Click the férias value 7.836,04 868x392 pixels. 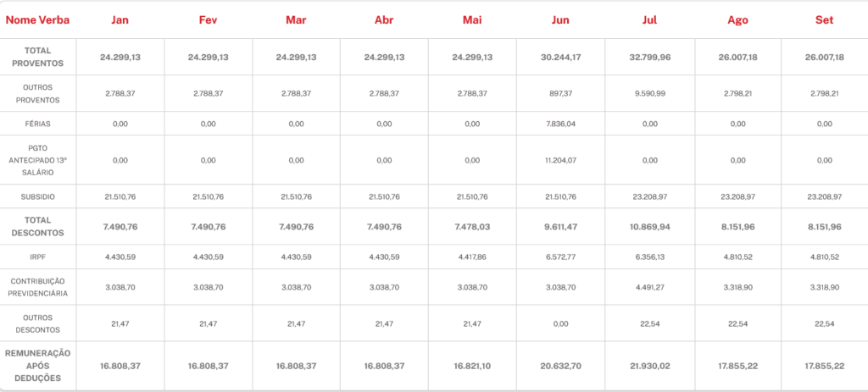tap(560, 124)
